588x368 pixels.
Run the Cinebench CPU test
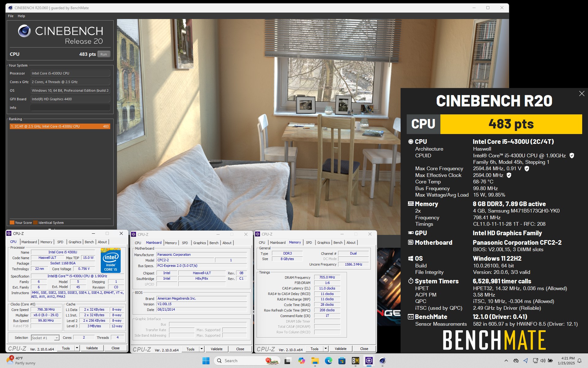point(104,54)
